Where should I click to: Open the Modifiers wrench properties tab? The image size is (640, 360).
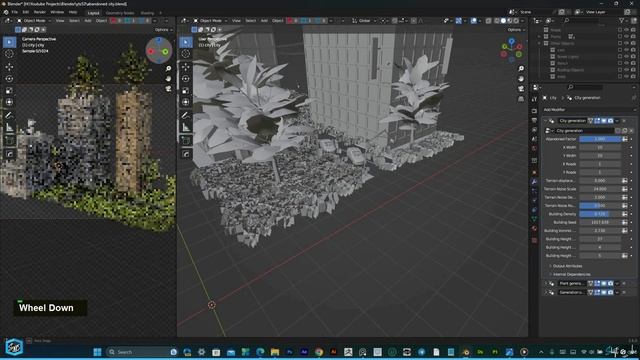click(x=534, y=182)
